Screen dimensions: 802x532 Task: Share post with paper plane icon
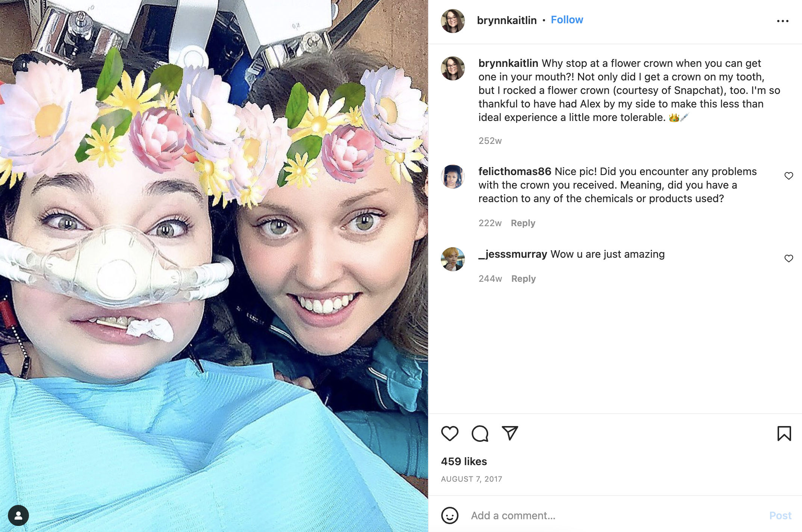510,433
